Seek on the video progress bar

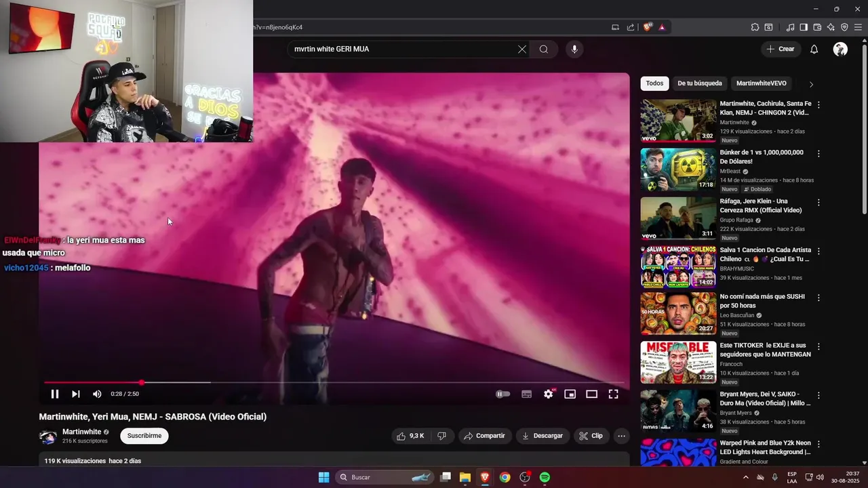pyautogui.click(x=334, y=383)
